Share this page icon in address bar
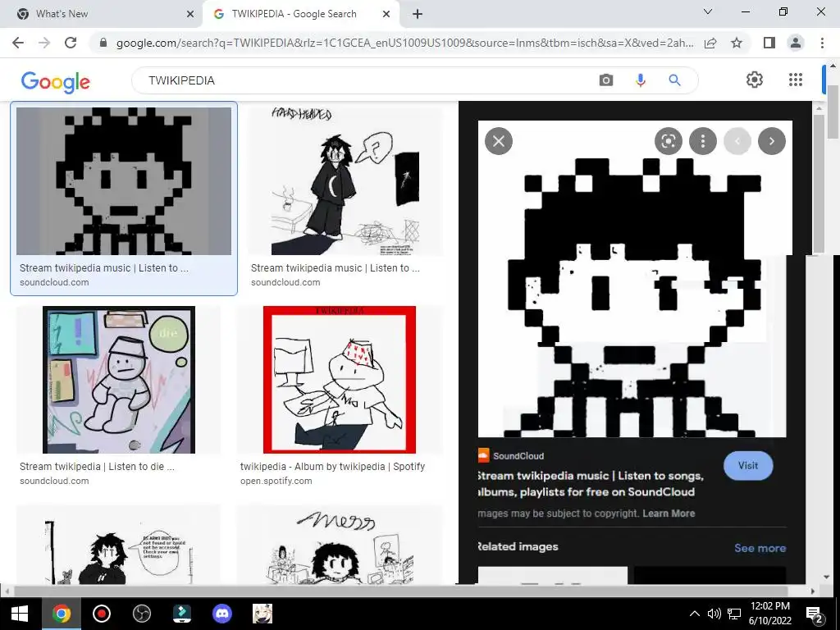Viewport: 840px width, 630px height. [x=710, y=43]
